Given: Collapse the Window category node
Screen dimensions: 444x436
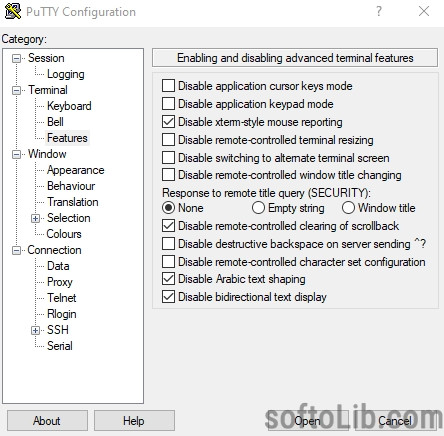Looking at the screenshot, I should [x=16, y=155].
